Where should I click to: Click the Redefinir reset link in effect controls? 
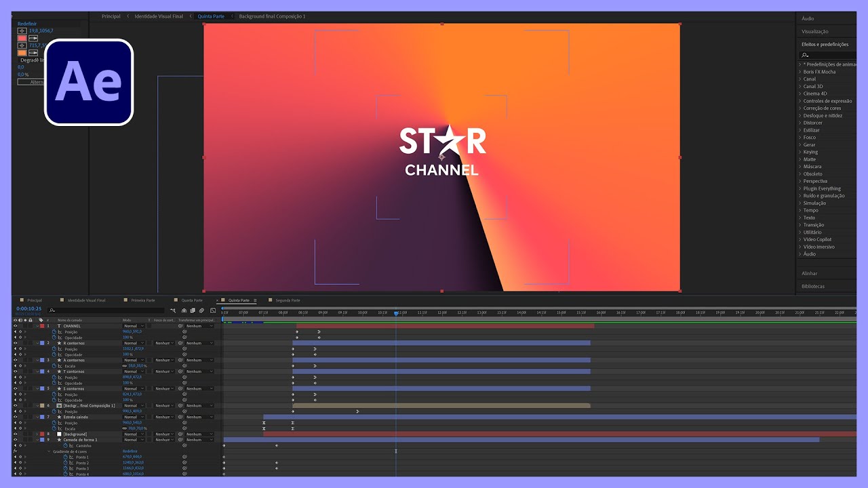(27, 23)
